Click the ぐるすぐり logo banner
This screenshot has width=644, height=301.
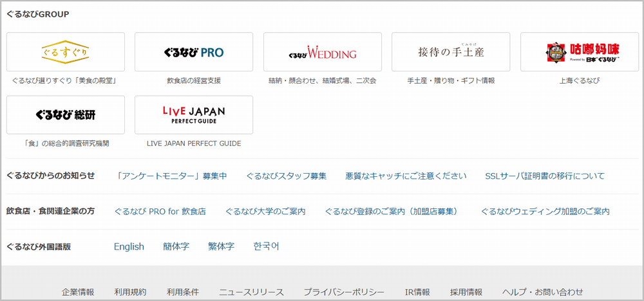65,51
